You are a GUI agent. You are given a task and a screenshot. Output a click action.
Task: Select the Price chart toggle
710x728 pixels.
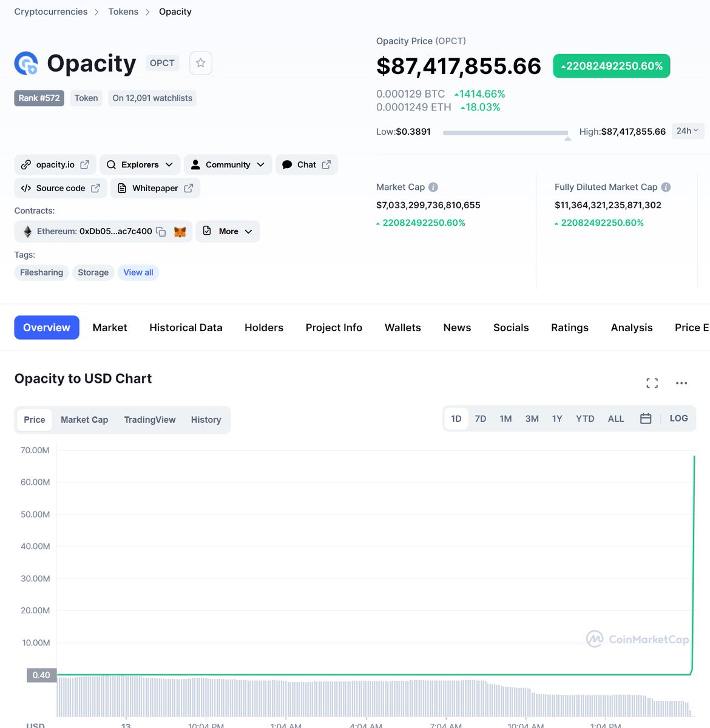click(x=35, y=420)
